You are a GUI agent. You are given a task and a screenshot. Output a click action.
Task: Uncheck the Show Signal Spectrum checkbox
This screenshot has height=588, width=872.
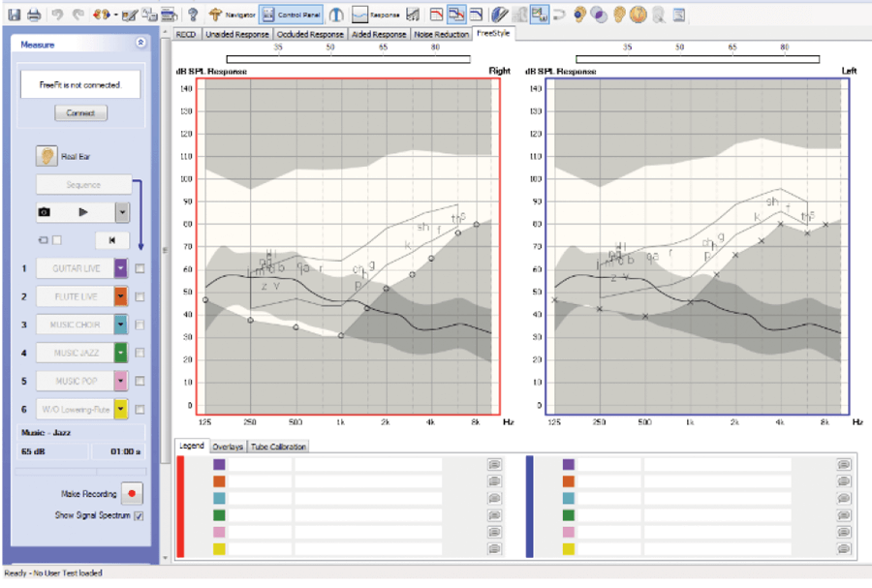point(139,515)
